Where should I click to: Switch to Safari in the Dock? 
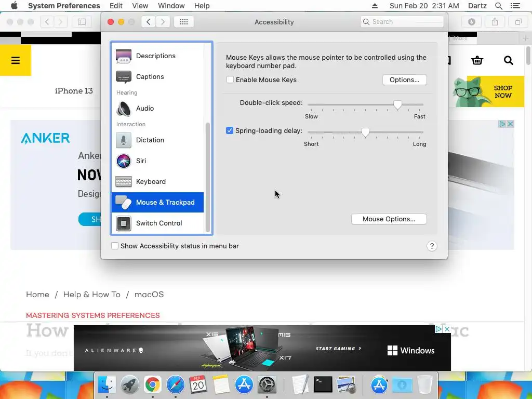pos(175,384)
